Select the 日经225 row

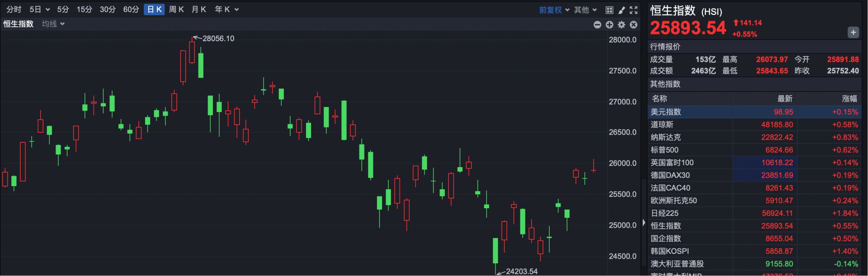pyautogui.click(x=755, y=213)
